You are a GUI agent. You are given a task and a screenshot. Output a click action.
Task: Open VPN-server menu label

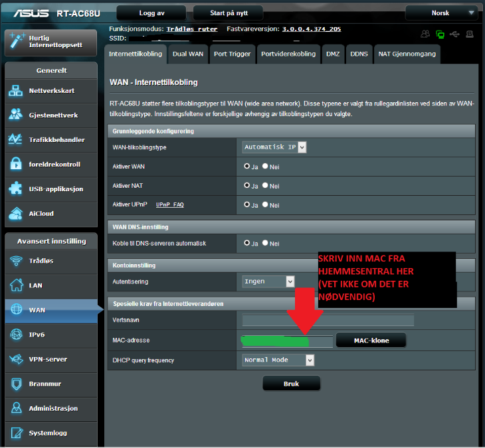[x=48, y=359]
